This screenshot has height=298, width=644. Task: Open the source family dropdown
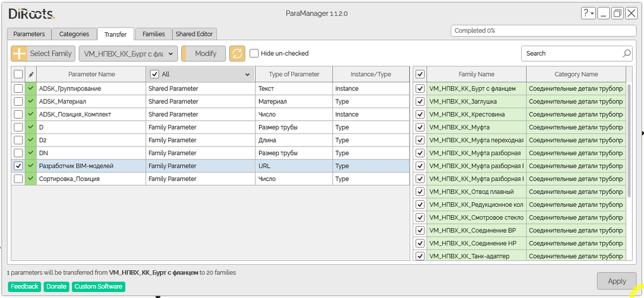point(128,53)
